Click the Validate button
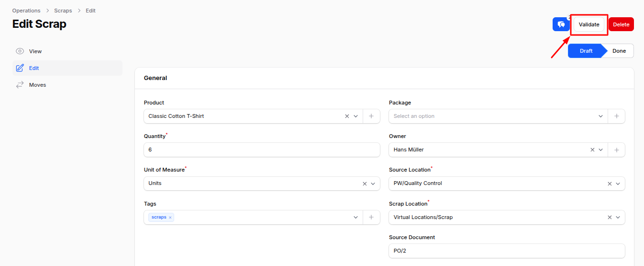The height and width of the screenshot is (266, 644). [589, 24]
